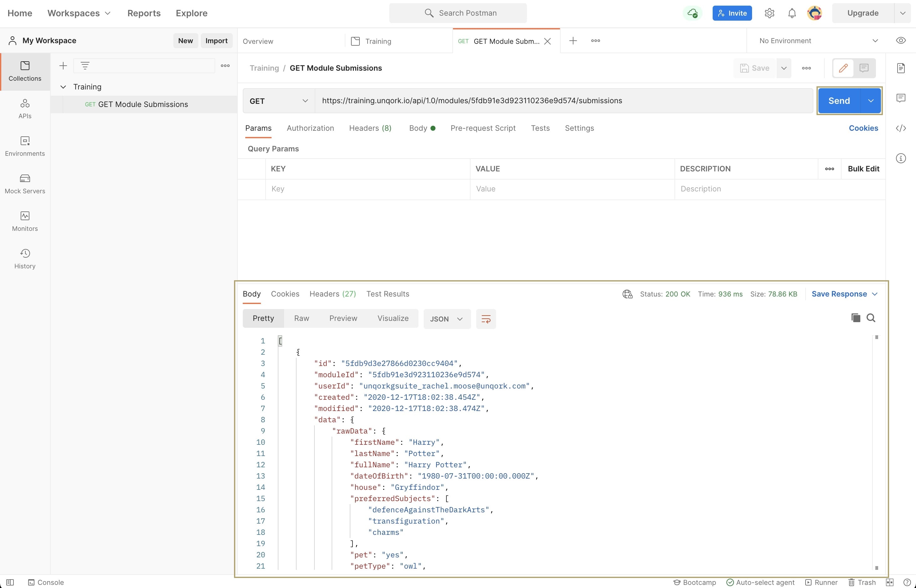The width and height of the screenshot is (916, 588).
Task: Open the Mock Servers panel
Action: 25,184
